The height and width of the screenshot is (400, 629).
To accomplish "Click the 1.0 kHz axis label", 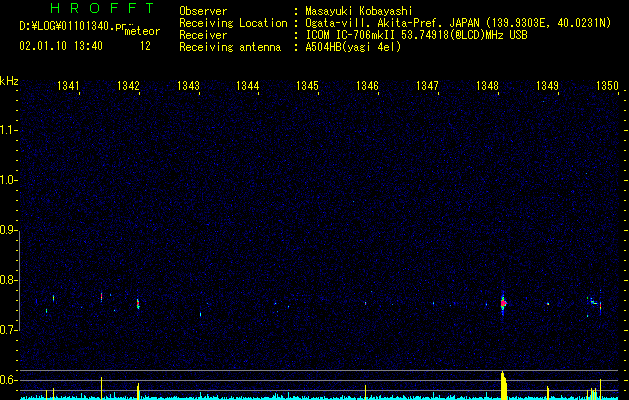I will point(9,180).
